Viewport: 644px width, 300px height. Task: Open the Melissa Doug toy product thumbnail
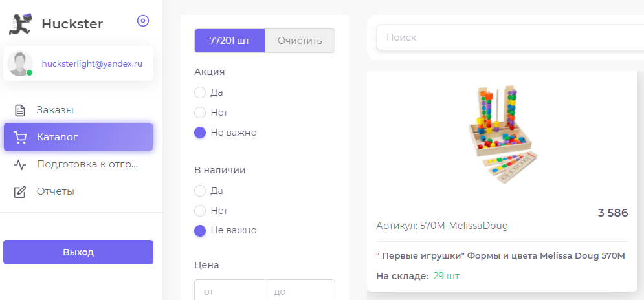point(502,134)
